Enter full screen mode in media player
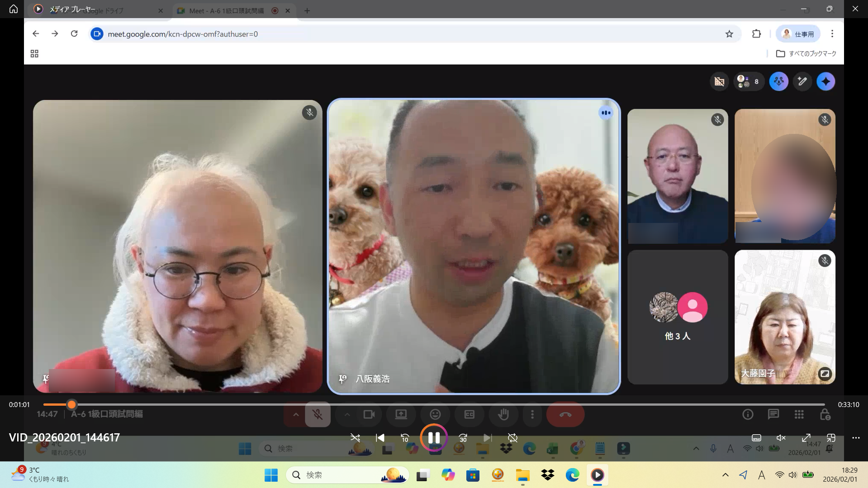Image resolution: width=868 pixels, height=488 pixels. click(x=806, y=438)
